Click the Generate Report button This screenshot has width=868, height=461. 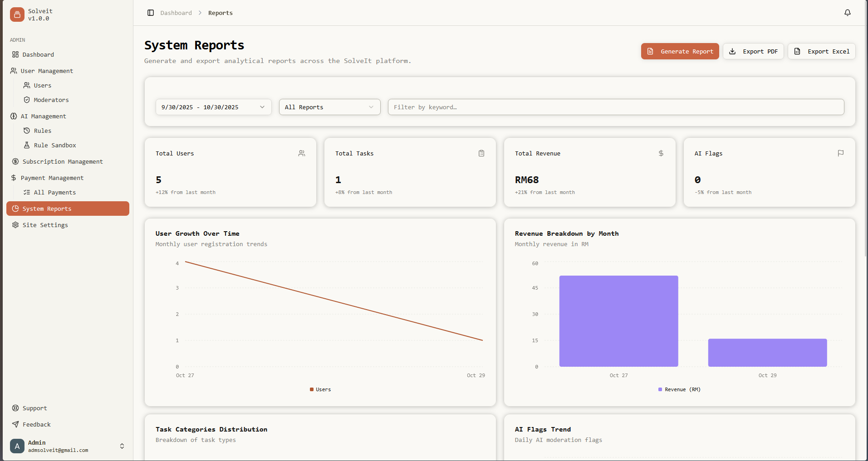point(679,51)
